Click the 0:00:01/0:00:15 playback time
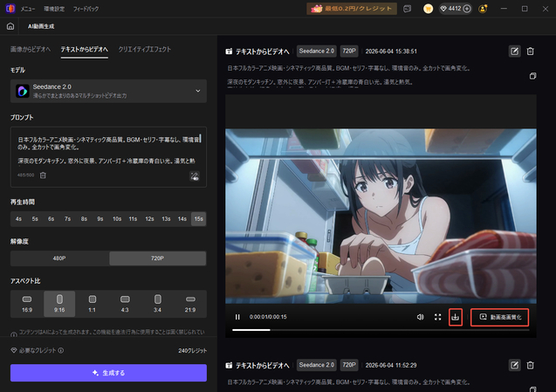Viewport: 556px width, 392px height. [x=268, y=317]
